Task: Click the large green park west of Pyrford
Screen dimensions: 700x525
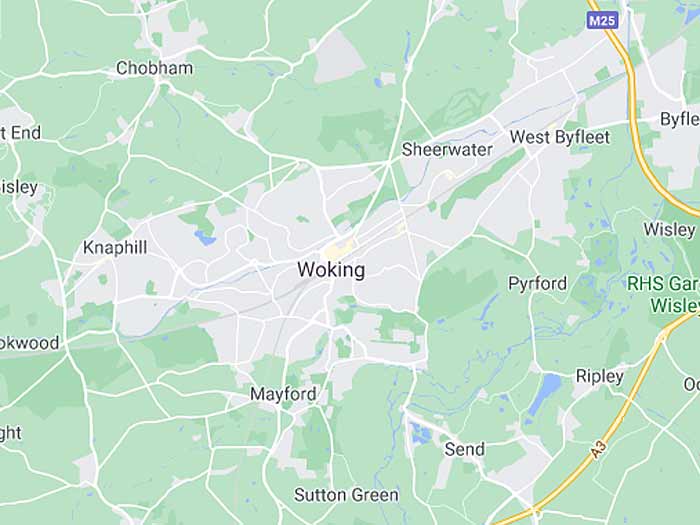Action: pyautogui.click(x=458, y=290)
